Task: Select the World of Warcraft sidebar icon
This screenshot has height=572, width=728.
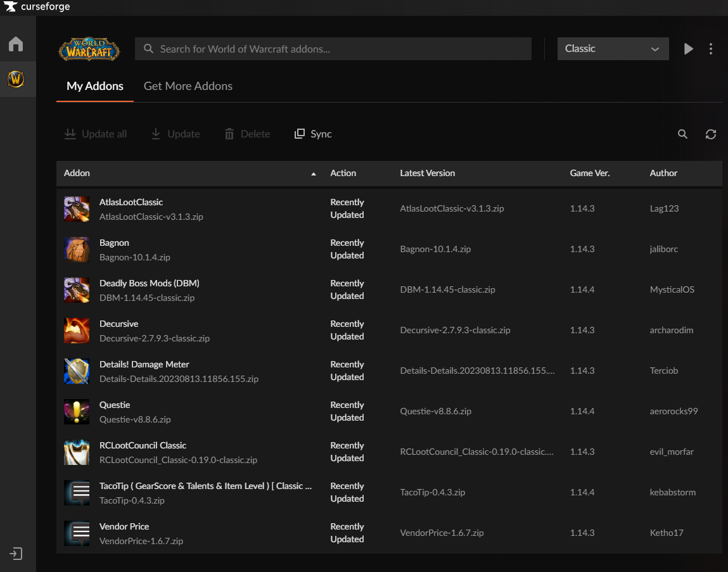Action: 16,79
